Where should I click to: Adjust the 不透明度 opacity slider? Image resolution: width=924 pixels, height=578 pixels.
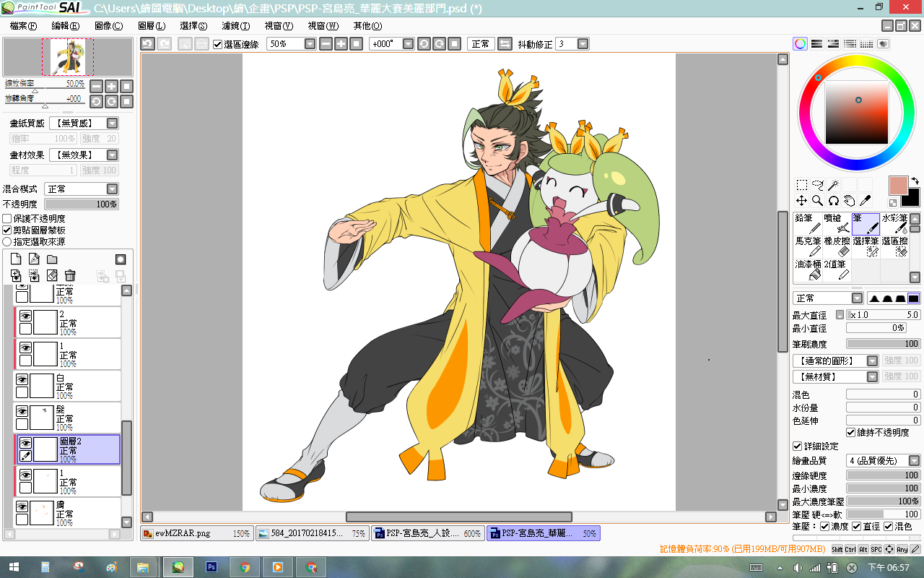[x=82, y=204]
